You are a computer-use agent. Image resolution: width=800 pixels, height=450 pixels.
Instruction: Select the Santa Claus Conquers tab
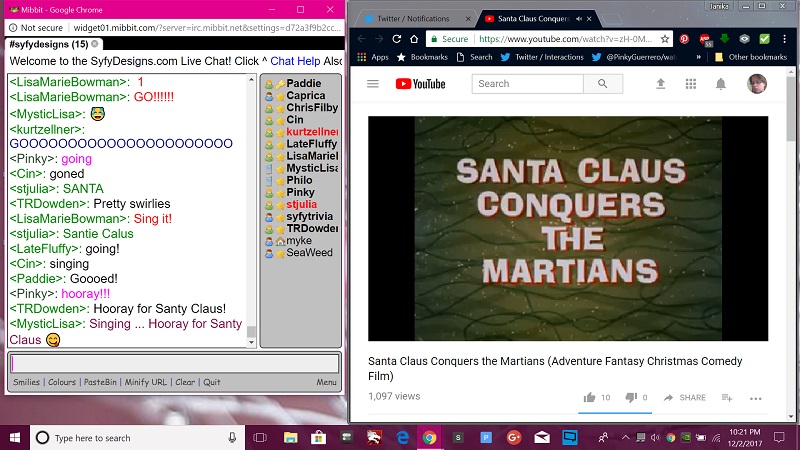(534, 18)
